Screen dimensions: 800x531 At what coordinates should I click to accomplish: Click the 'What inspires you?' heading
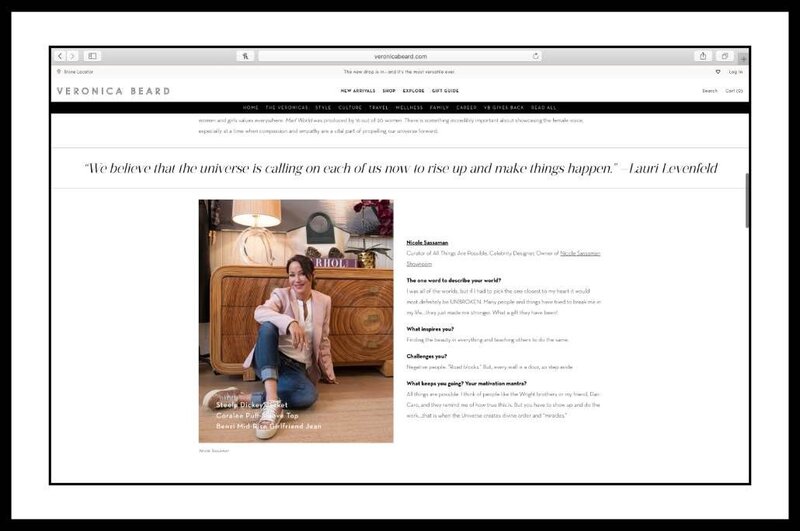coord(430,329)
